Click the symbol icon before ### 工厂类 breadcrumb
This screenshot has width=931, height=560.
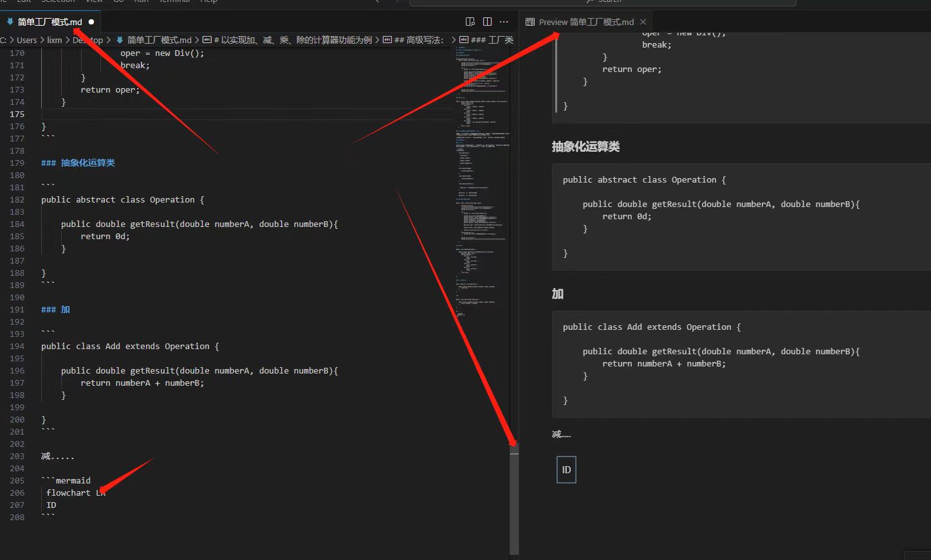(464, 40)
